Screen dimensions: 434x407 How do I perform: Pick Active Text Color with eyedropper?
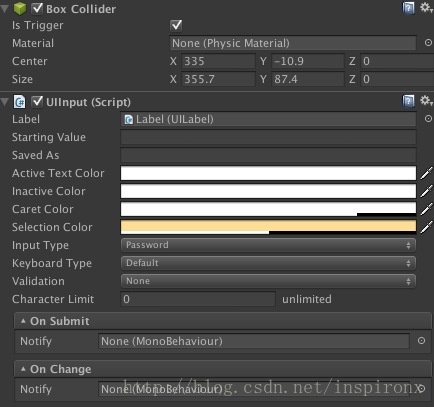pos(426,173)
